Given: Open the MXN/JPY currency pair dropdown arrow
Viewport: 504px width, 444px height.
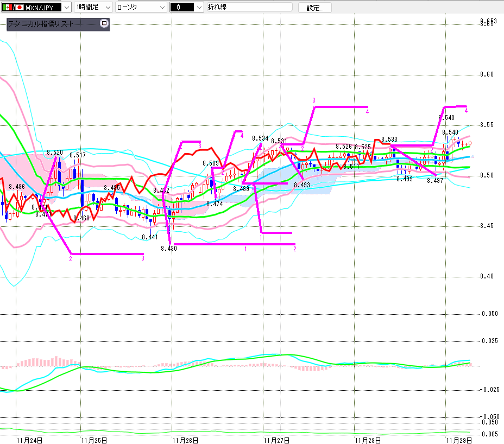Looking at the screenshot, I should click(66, 7).
